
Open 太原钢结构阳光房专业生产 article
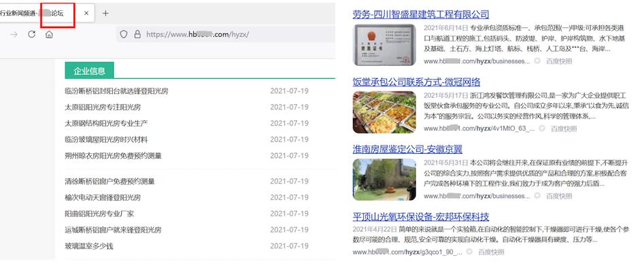coord(106,123)
